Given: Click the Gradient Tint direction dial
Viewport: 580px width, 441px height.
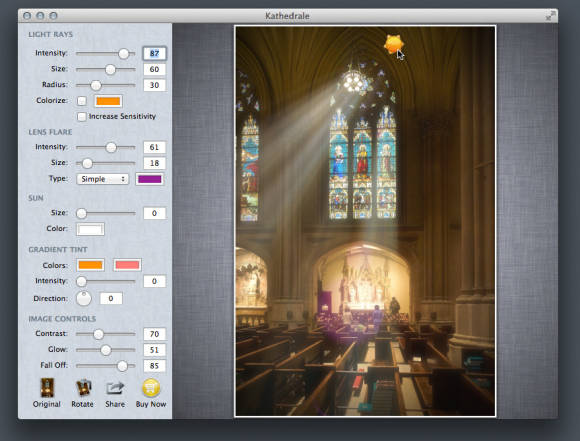Looking at the screenshot, I should click(x=84, y=298).
